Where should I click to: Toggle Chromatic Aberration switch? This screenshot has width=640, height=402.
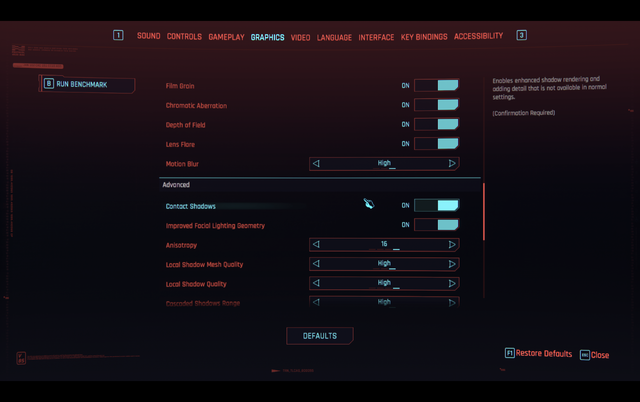pyautogui.click(x=436, y=105)
